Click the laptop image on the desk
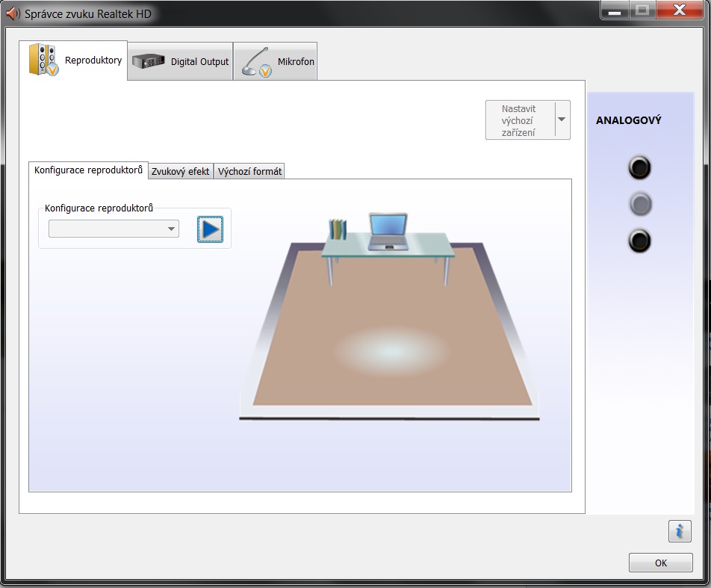711x588 pixels. (388, 232)
